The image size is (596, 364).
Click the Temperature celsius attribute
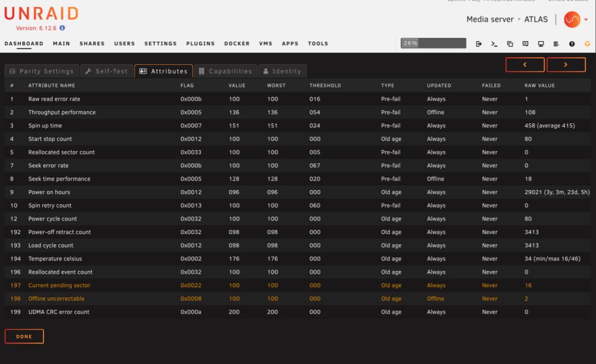point(55,259)
